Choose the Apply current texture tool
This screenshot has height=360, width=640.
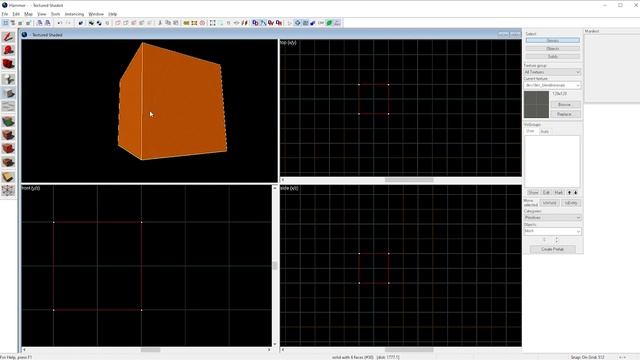8,121
